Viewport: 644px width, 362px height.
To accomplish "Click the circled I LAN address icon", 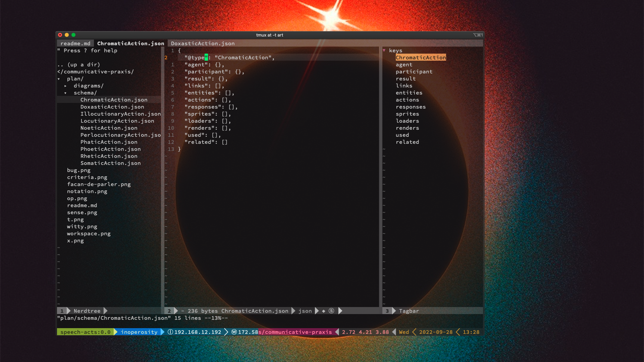I will (170, 332).
